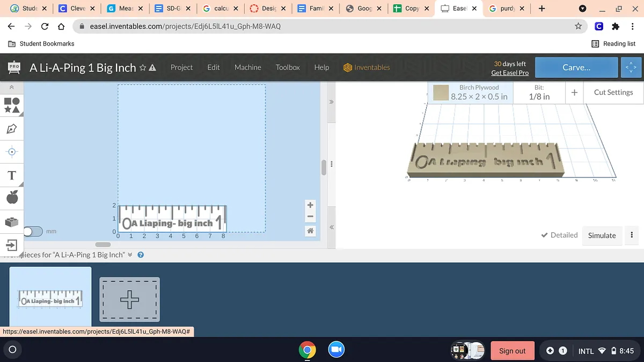Select the Shapes tool in left toolbar
The width and height of the screenshot is (644, 362).
pos(12,105)
